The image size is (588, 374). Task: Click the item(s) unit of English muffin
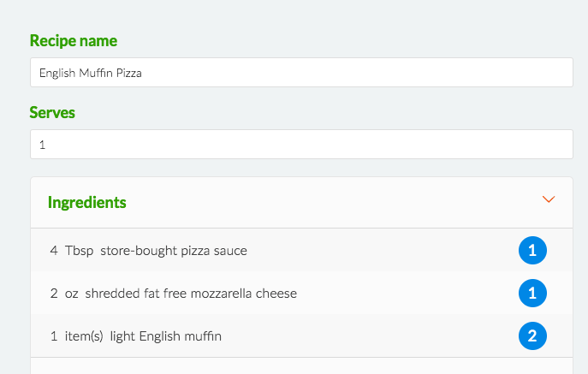coord(84,336)
